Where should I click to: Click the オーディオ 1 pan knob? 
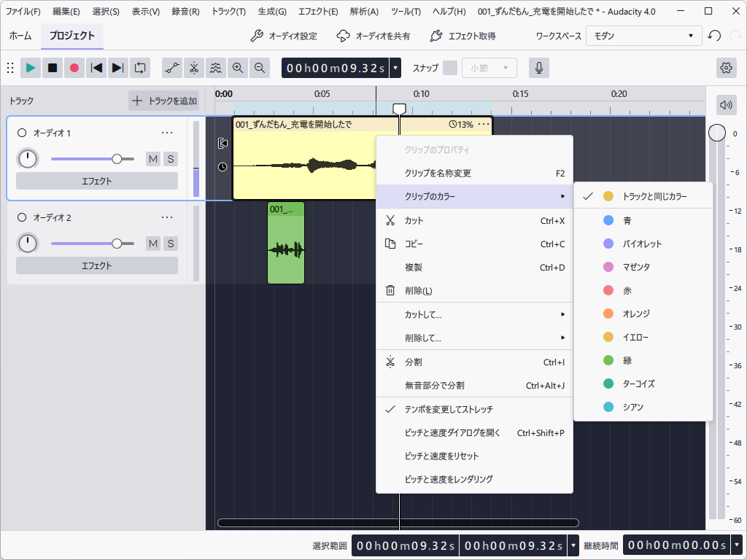[x=28, y=159]
